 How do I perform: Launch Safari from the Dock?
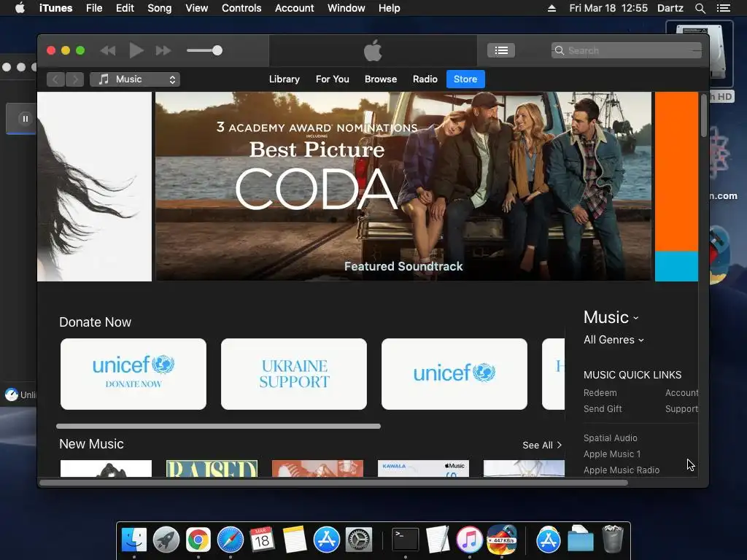[x=230, y=540]
